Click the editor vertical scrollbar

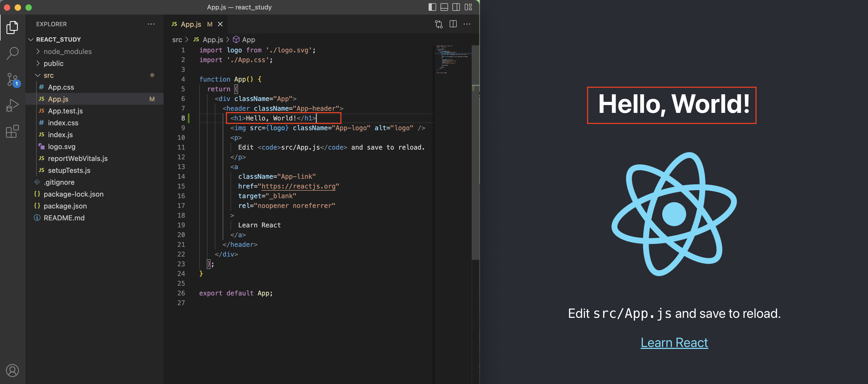click(475, 169)
